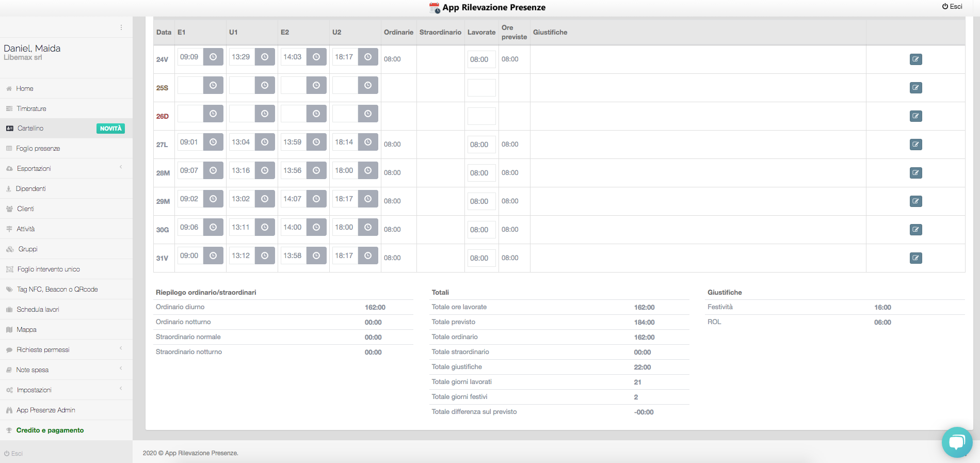Open clock picker for 24V E1 time
Screen dimensions: 980x463
213,57
